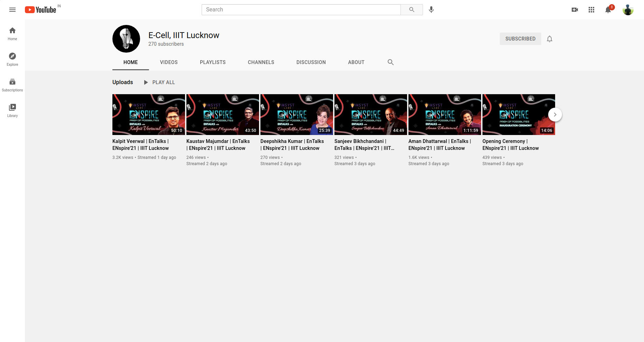644x342 pixels.
Task: Open Explore in the sidebar
Action: (12, 60)
